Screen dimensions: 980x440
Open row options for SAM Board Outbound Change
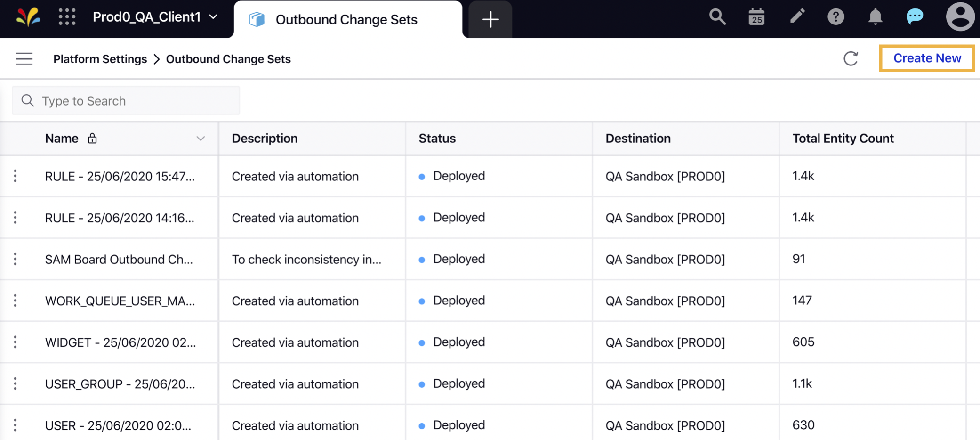pyautogui.click(x=15, y=259)
